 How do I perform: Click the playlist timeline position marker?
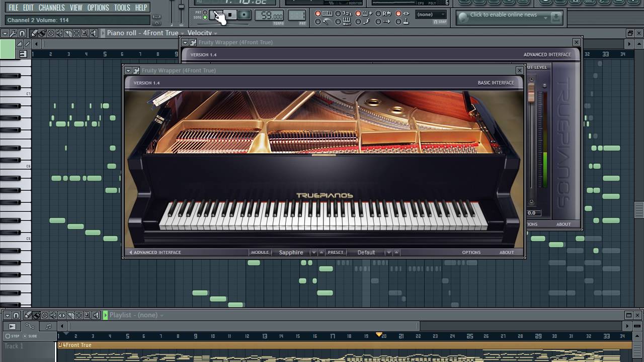point(379,334)
